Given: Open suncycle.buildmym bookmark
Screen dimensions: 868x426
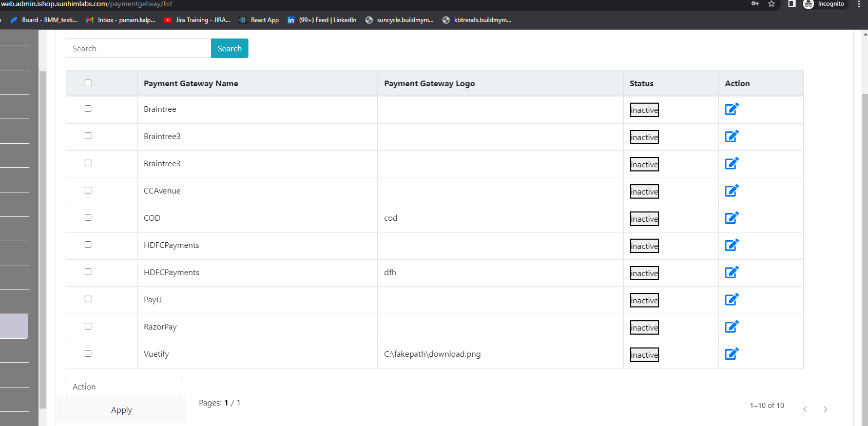Looking at the screenshot, I should (399, 20).
